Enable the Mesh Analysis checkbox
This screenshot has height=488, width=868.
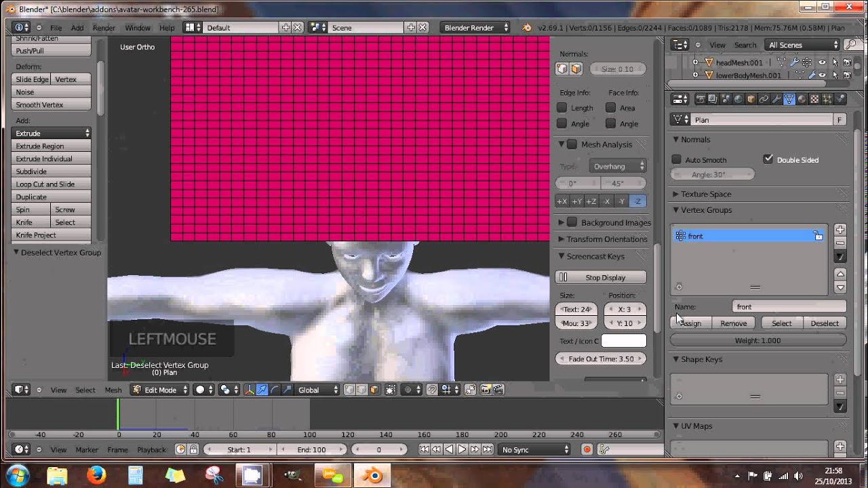[x=572, y=144]
